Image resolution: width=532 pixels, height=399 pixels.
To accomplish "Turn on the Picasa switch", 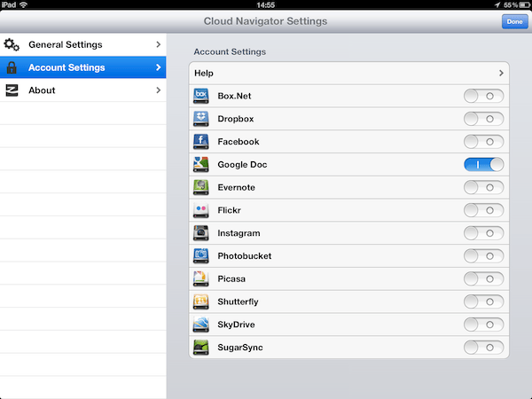I will [x=483, y=279].
